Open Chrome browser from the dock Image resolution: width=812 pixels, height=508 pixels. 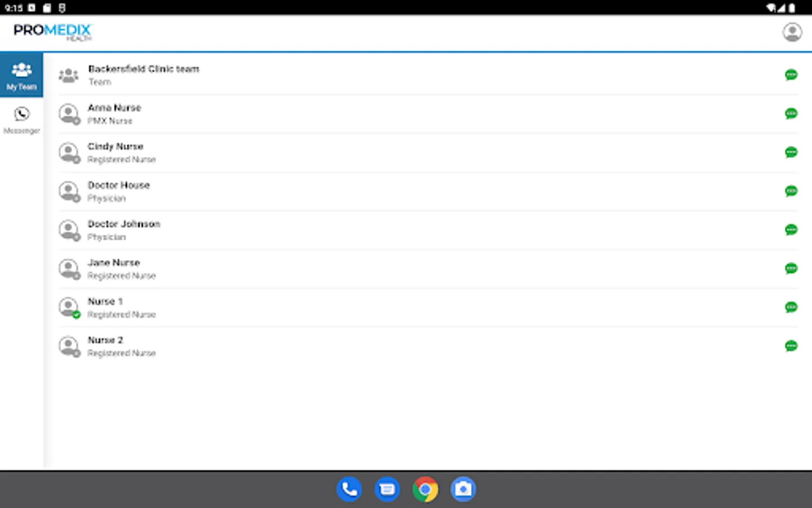pyautogui.click(x=425, y=489)
